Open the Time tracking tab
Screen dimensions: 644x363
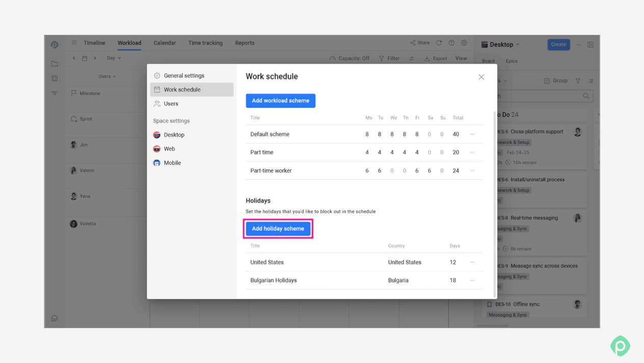pos(205,43)
